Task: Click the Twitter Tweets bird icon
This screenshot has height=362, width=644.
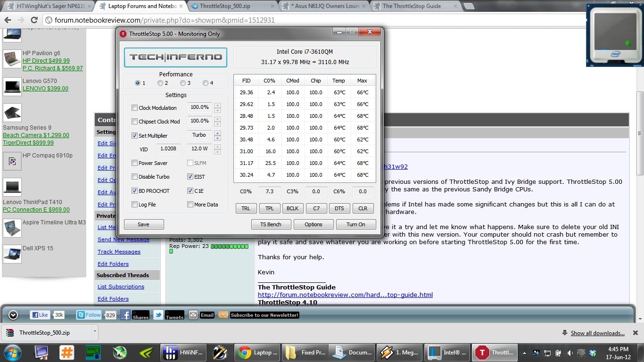Action: point(158,315)
